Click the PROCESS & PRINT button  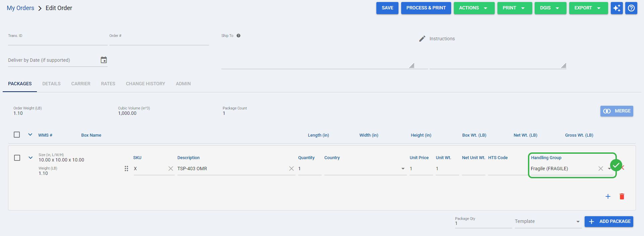click(x=426, y=8)
